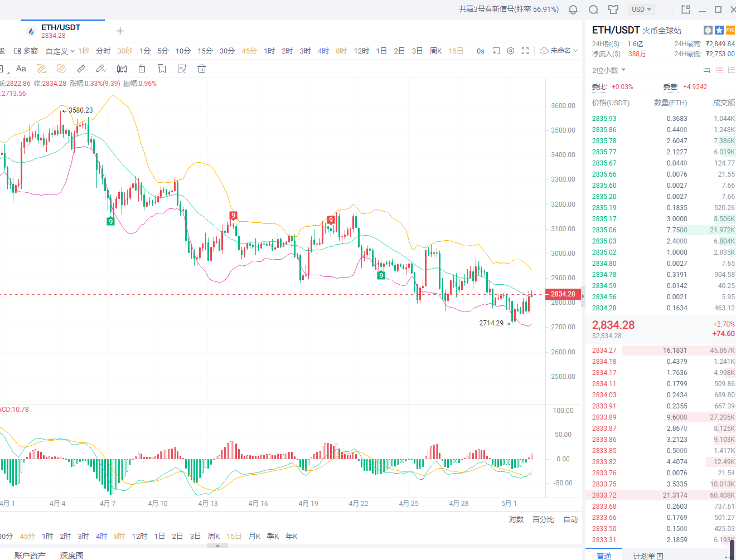The image size is (736, 560).
Task: Select the 0s refresh setting in toolbar
Action: pyautogui.click(x=481, y=51)
